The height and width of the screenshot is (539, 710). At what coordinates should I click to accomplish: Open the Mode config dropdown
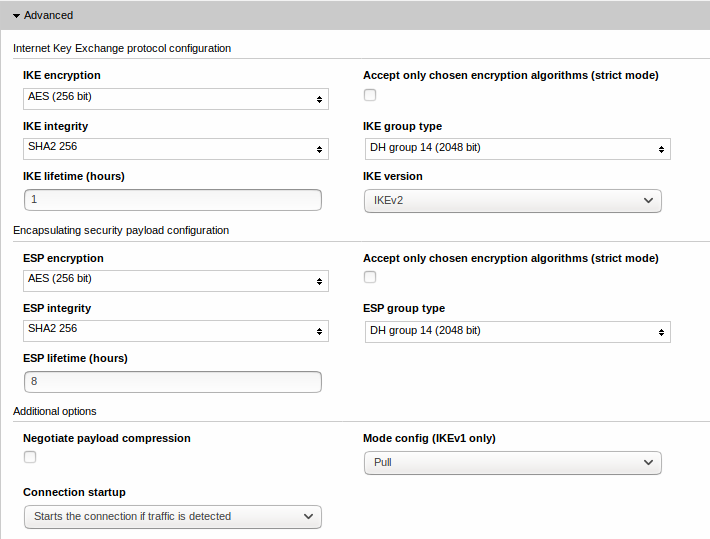point(513,463)
